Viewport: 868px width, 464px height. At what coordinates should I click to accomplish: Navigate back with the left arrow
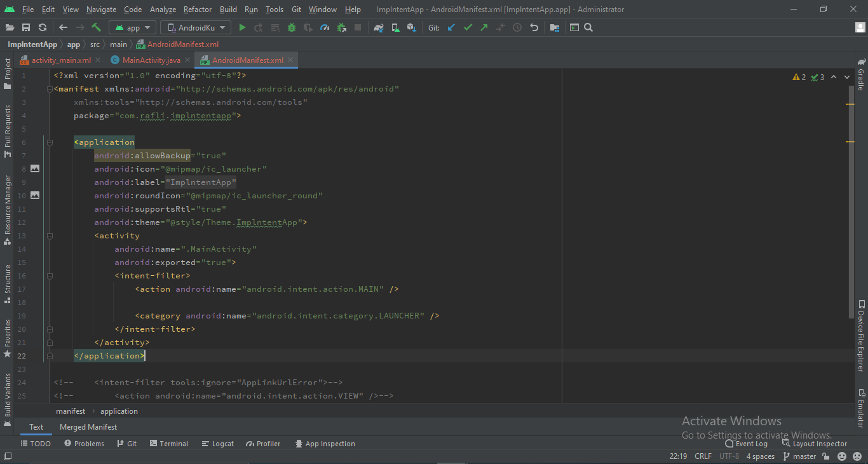(x=63, y=27)
